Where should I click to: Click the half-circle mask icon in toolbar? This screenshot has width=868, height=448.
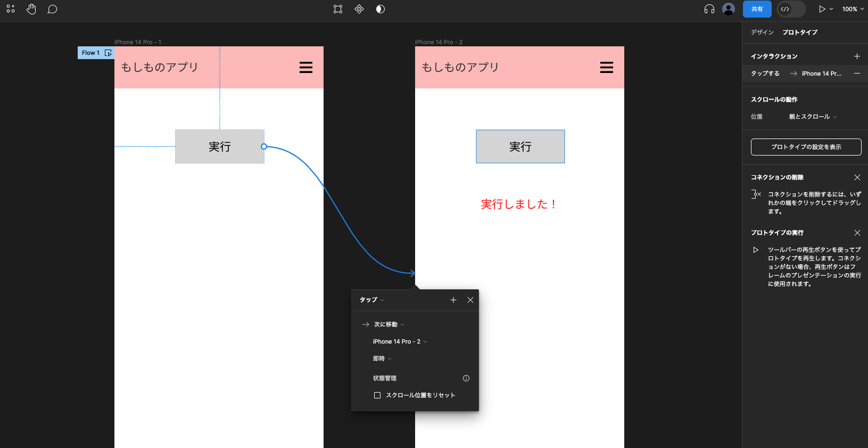[381, 9]
